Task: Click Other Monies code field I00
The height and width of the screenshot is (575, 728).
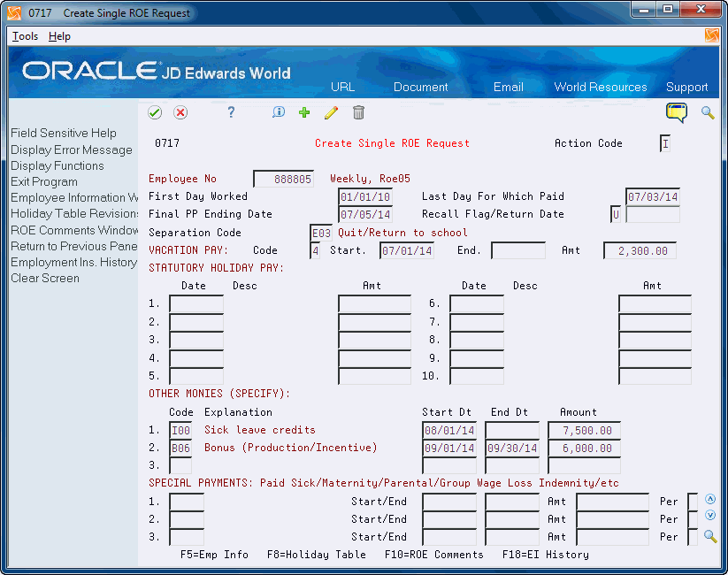Action: [x=180, y=431]
